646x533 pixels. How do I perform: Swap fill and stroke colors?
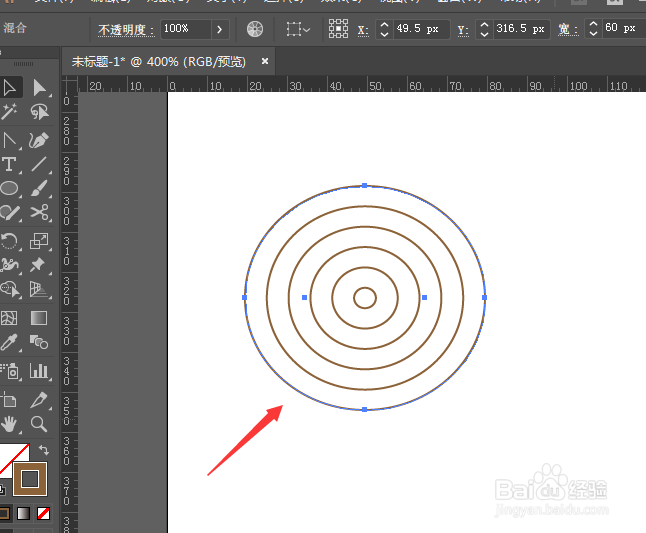(44, 450)
